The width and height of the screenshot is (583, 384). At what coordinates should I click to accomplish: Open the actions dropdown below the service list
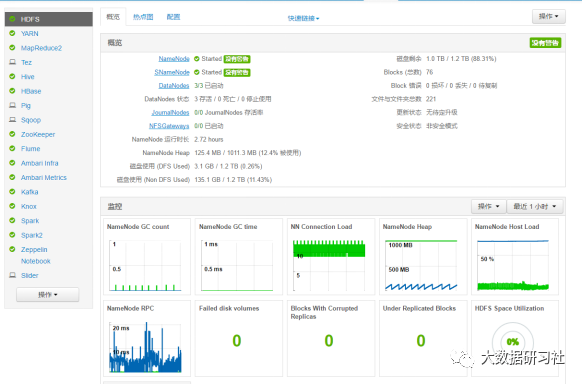click(x=48, y=294)
